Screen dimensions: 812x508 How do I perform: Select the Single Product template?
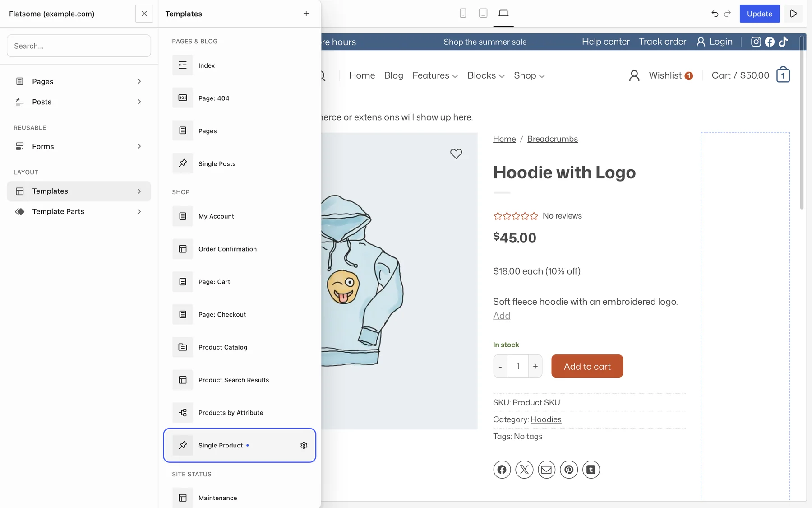pos(240,445)
